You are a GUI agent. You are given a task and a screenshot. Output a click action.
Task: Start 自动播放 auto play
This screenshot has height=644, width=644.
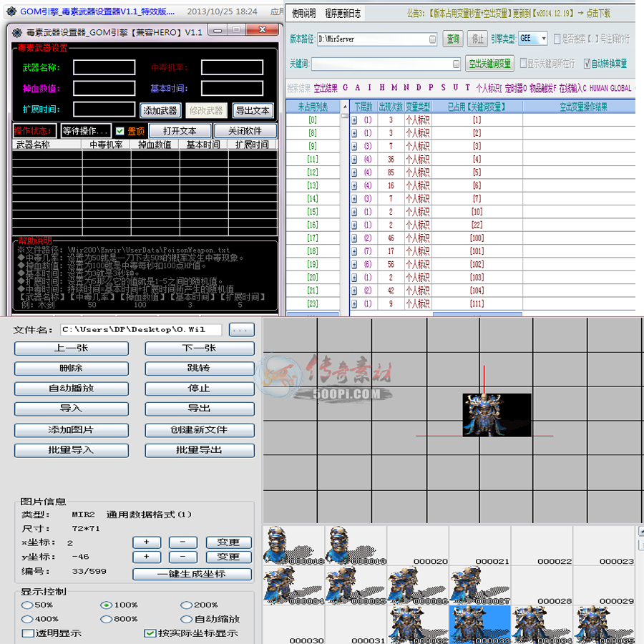pos(72,389)
